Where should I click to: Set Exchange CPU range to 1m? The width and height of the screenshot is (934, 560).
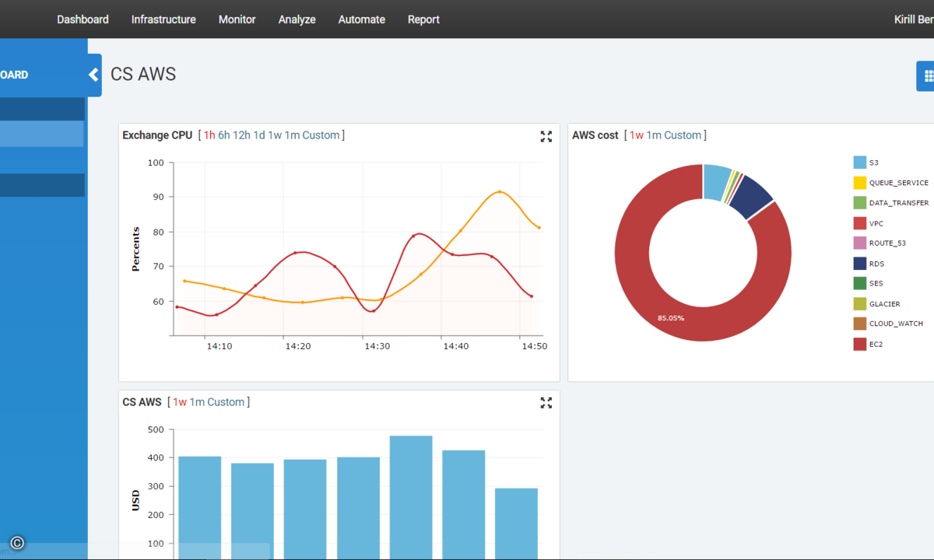click(292, 135)
